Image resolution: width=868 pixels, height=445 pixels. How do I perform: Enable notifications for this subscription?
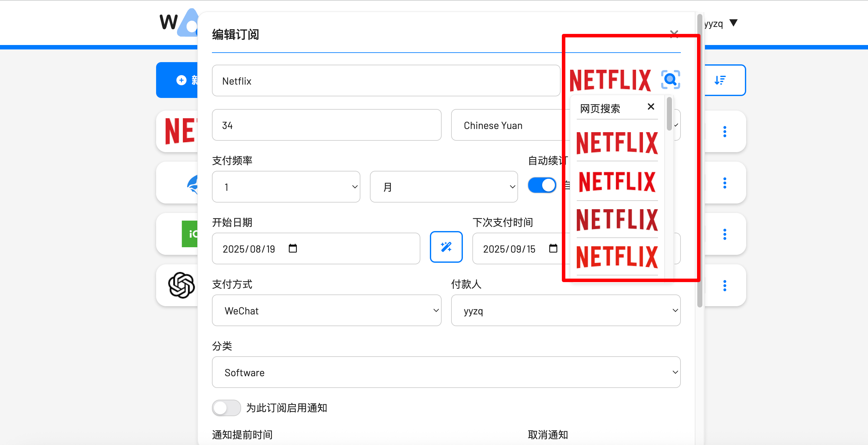pyautogui.click(x=226, y=408)
